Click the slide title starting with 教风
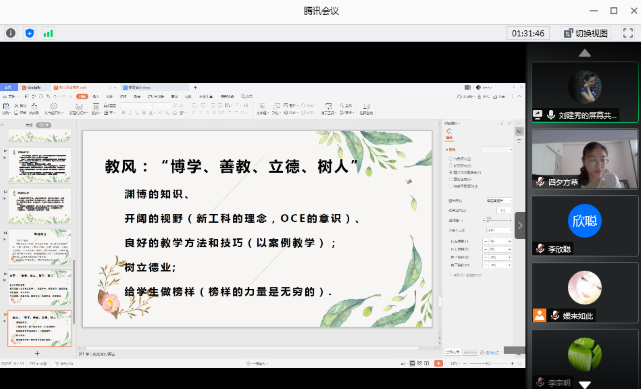This screenshot has width=641, height=389. (x=232, y=166)
